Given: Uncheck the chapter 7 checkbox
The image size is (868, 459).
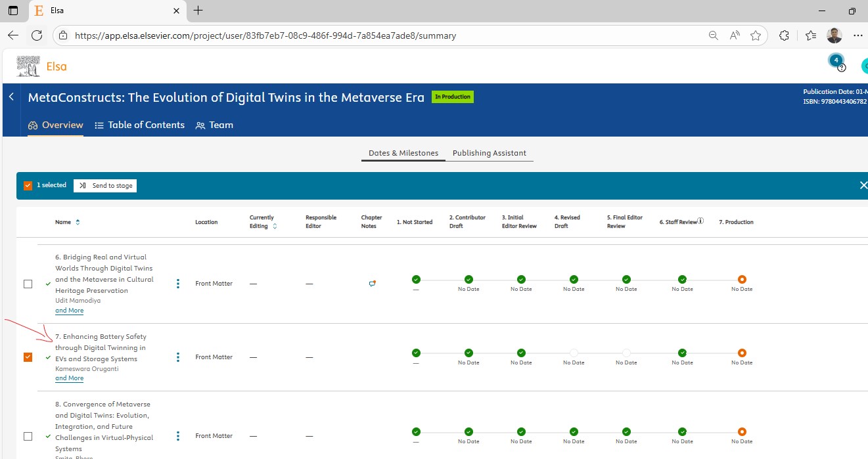Looking at the screenshot, I should (28, 357).
